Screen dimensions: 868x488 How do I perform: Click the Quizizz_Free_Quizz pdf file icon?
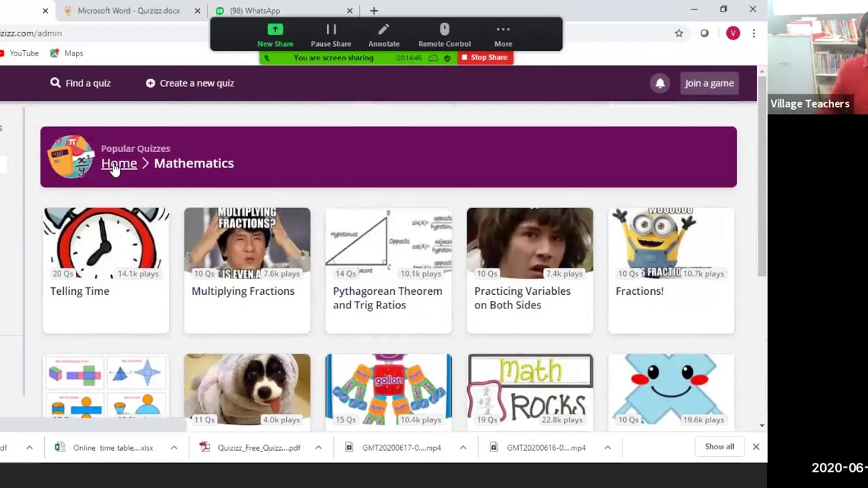click(204, 447)
